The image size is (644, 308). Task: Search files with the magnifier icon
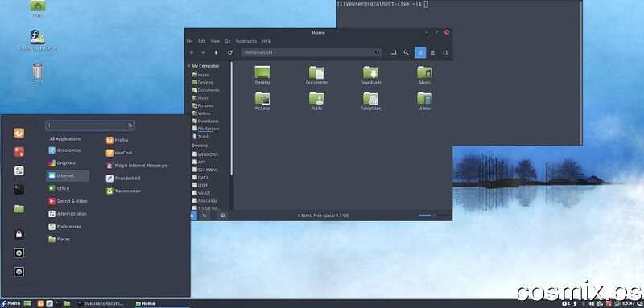pos(407,52)
